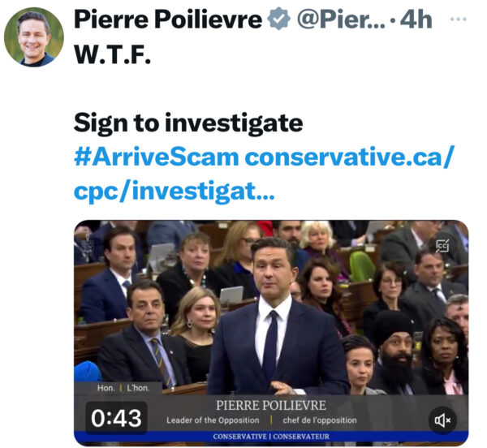
Task: Click the "Leader of the Opposition" caption
Action: click(x=213, y=420)
